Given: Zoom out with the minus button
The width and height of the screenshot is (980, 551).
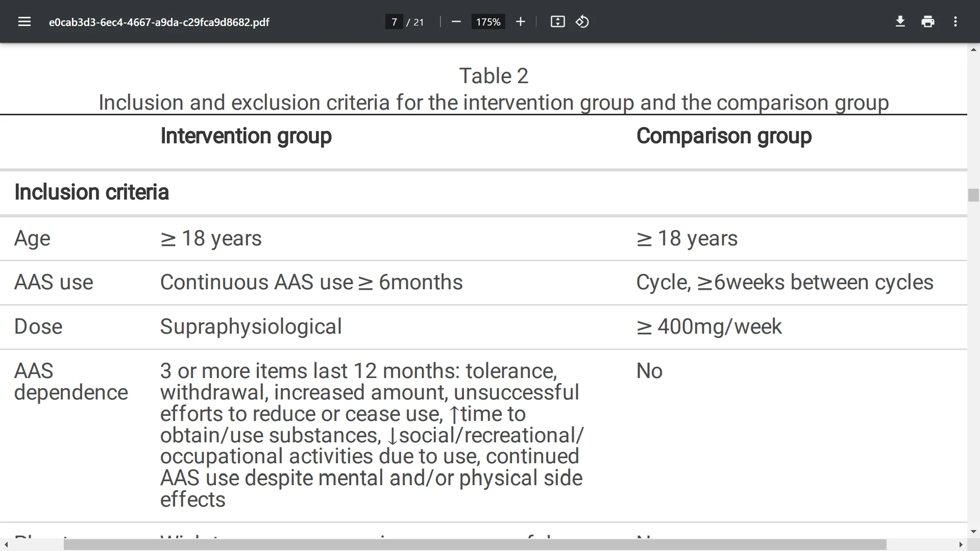Looking at the screenshot, I should 456,22.
